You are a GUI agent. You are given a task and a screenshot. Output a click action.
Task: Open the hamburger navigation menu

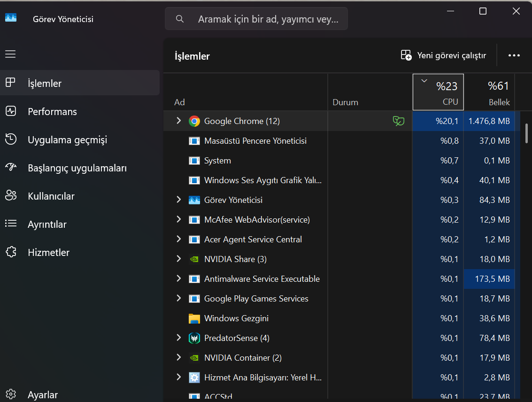(10, 54)
